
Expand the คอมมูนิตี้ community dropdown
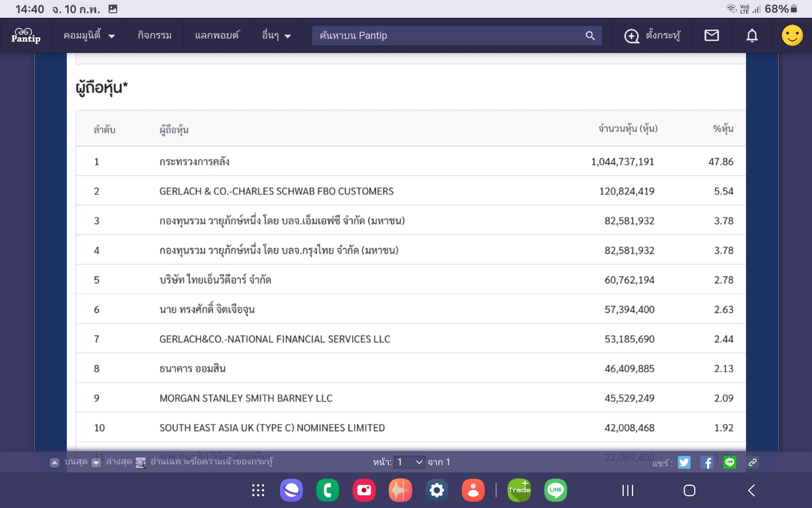click(89, 36)
